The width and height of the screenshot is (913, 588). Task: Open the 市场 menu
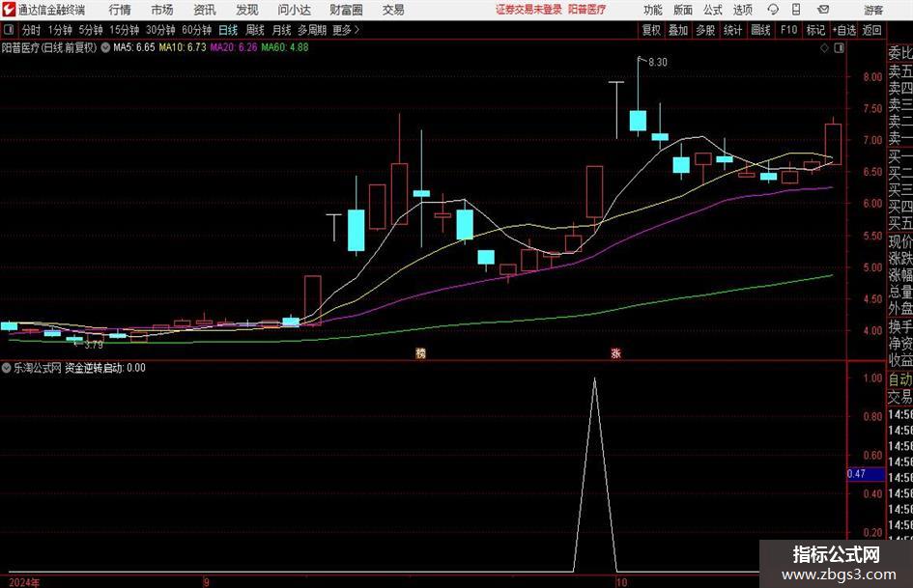tap(162, 10)
